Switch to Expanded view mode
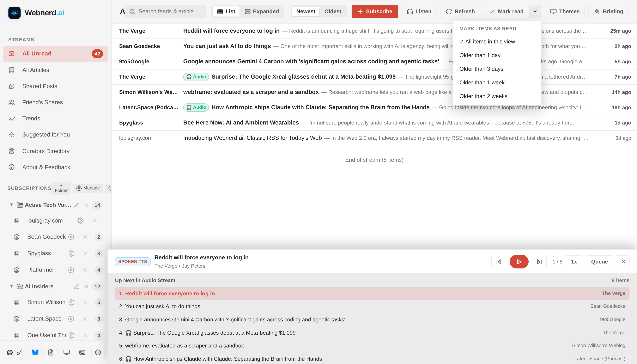 pos(262,12)
